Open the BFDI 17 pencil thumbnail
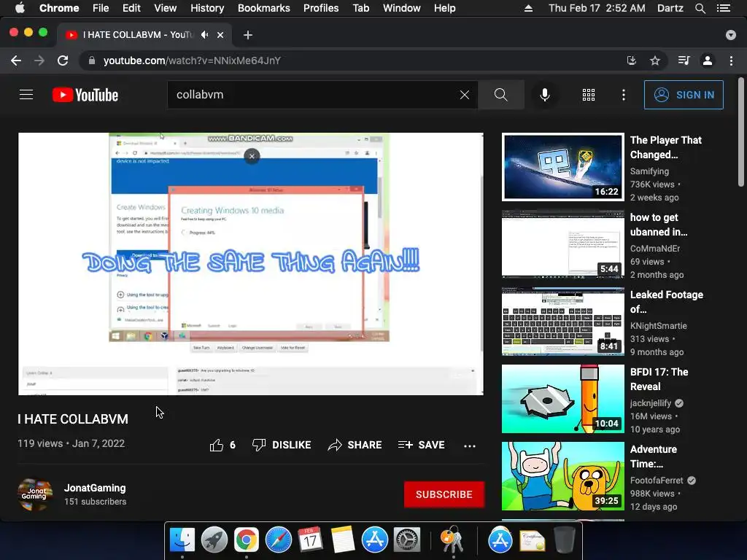747x560 pixels. pyautogui.click(x=563, y=399)
